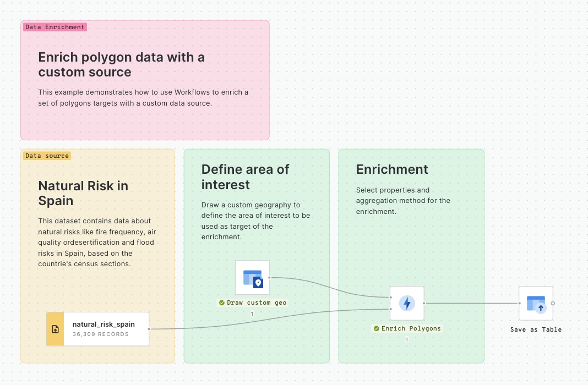Click lower input port of Enrich Polygons node
The width and height of the screenshot is (588, 385).
pyautogui.click(x=390, y=309)
